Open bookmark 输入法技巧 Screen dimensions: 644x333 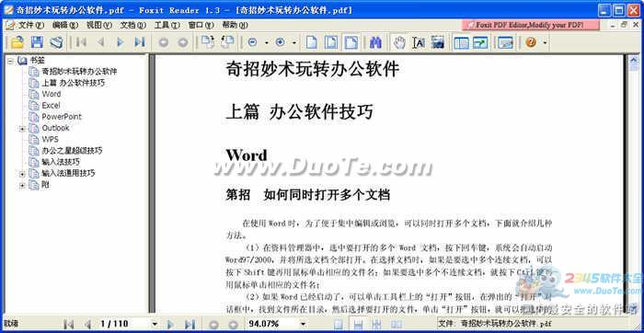pos(61,162)
